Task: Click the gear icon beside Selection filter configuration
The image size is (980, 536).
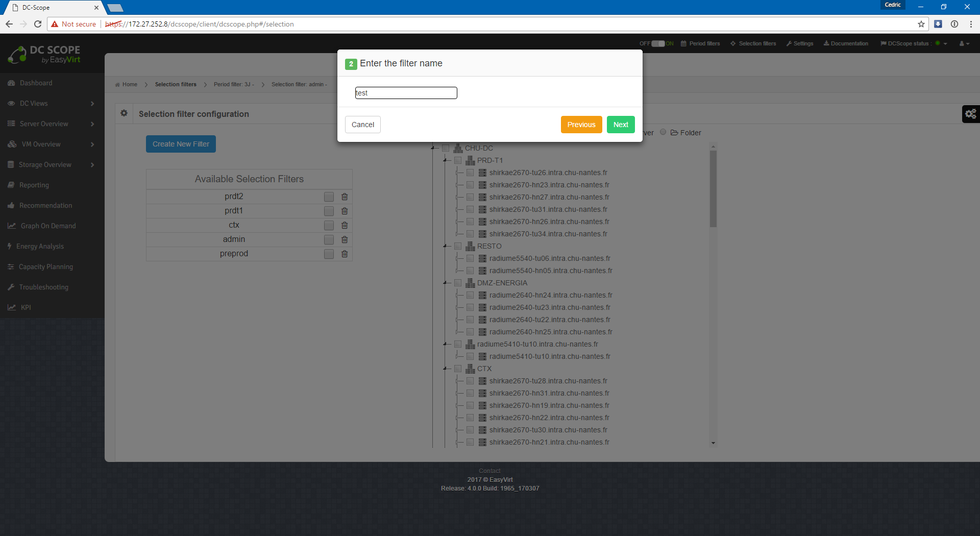Action: coord(124,113)
